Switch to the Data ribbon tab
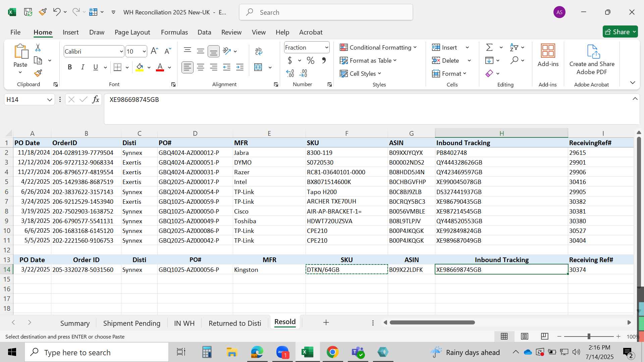 pos(204,32)
